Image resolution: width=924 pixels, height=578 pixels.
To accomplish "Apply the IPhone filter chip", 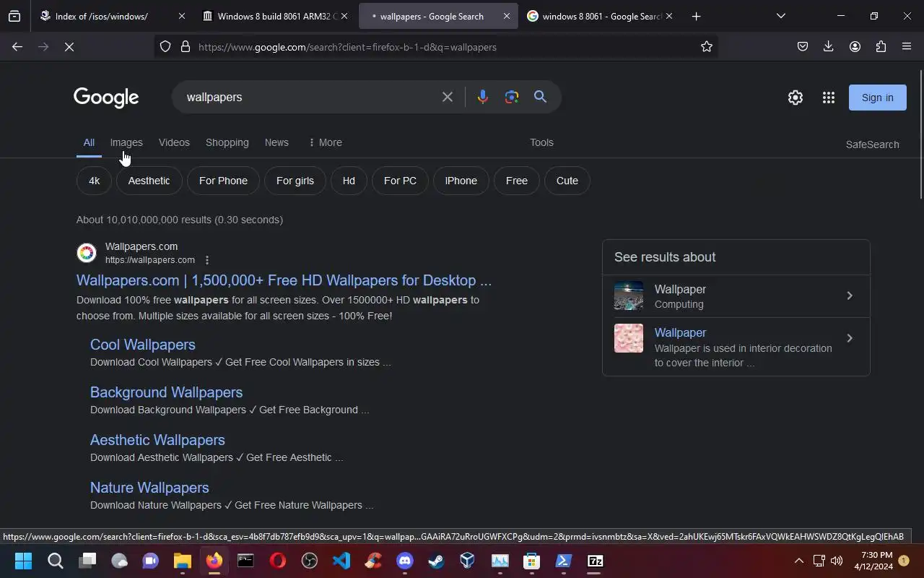I will tap(461, 181).
